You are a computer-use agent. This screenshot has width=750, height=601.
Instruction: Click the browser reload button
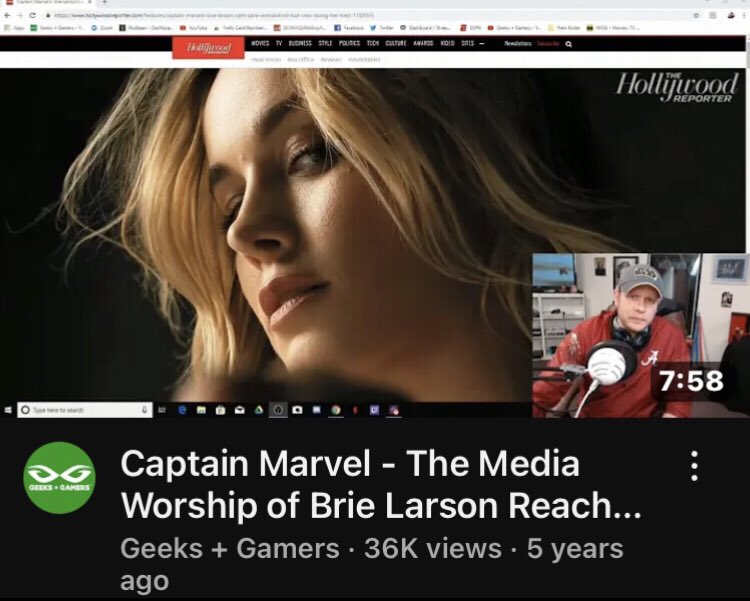click(x=32, y=15)
